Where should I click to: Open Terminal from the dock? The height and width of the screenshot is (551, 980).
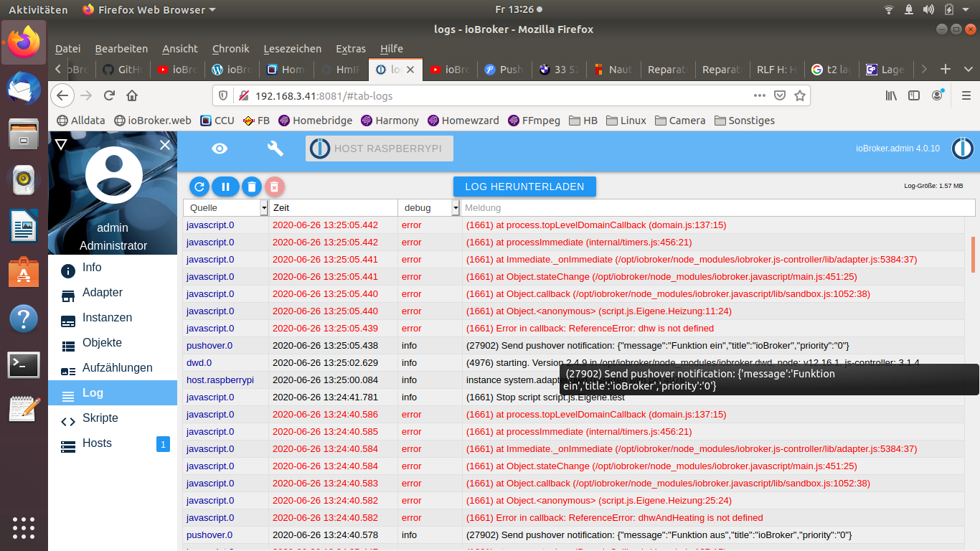click(24, 365)
